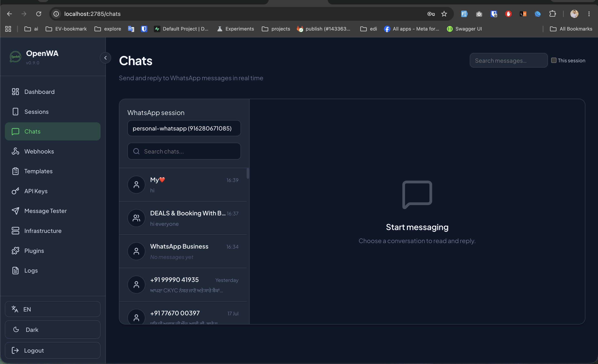Open the WhatsApp Business chat
Viewport: 598px width, 364px height.
pyautogui.click(x=183, y=251)
